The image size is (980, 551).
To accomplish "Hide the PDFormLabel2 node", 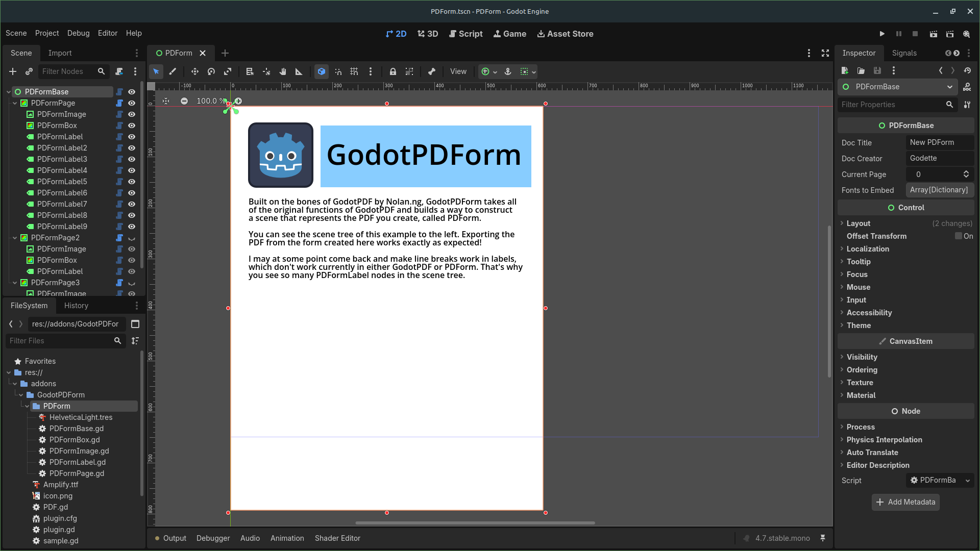I will [132, 148].
